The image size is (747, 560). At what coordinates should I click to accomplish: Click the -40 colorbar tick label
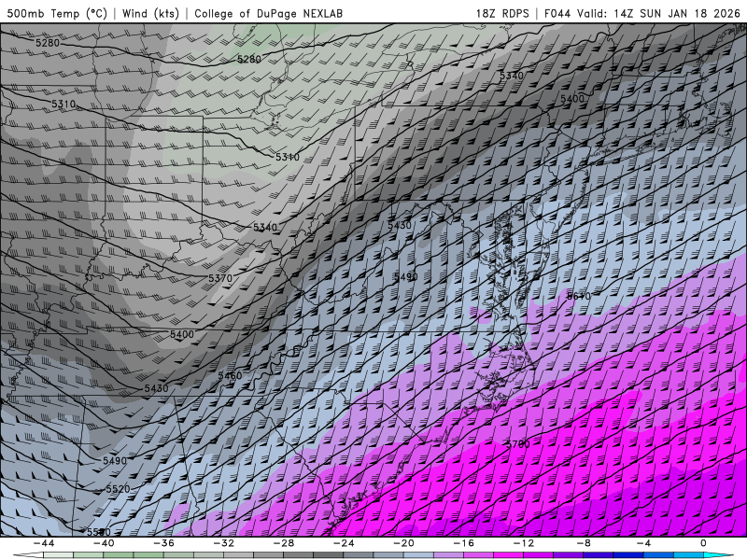(x=104, y=543)
